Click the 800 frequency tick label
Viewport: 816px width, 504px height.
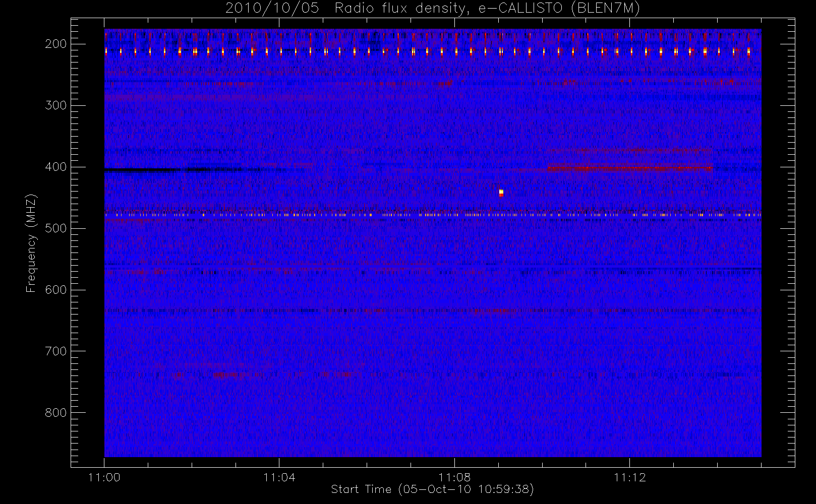[x=55, y=413]
